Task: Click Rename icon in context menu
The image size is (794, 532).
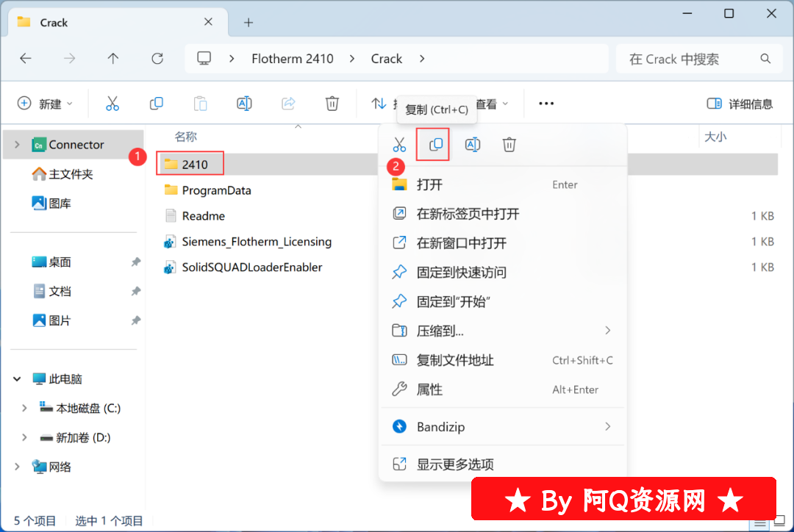Action: point(473,145)
